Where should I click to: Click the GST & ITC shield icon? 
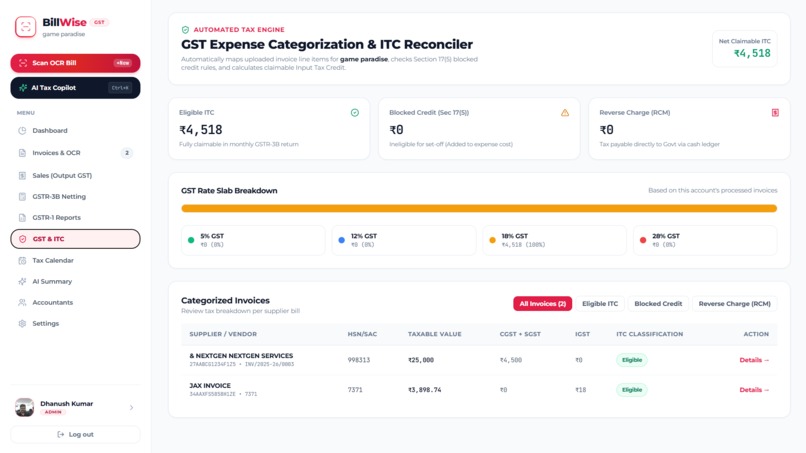[x=23, y=239]
